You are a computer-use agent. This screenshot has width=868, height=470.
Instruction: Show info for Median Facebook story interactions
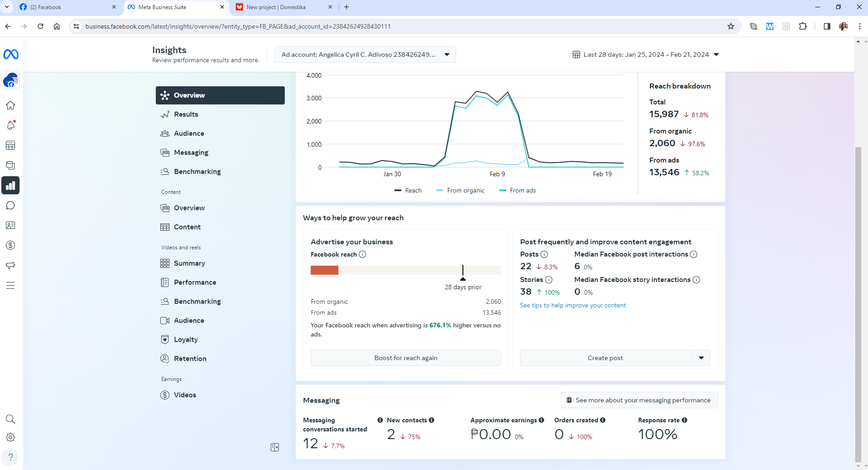(696, 280)
